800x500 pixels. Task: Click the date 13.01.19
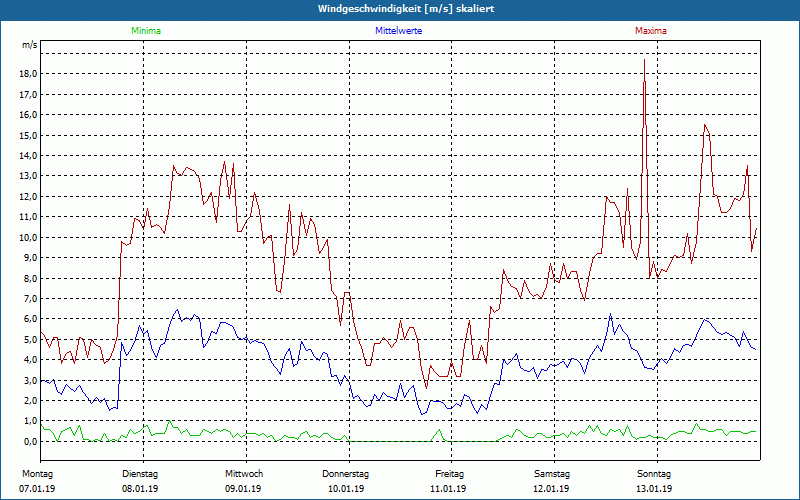click(654, 488)
